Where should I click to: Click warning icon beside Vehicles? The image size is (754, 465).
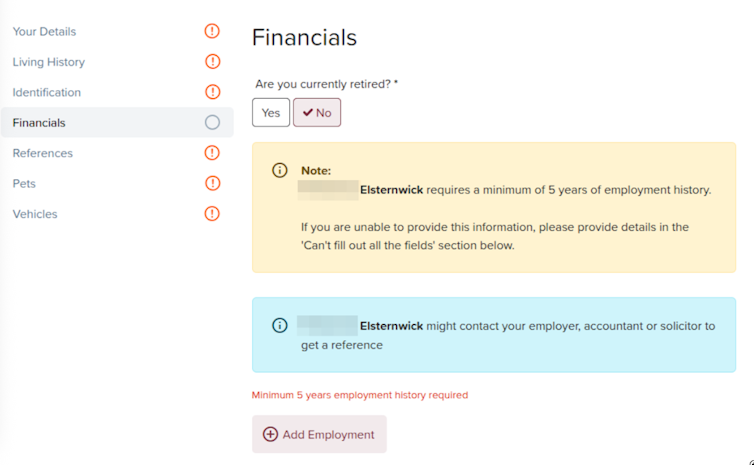[212, 214]
